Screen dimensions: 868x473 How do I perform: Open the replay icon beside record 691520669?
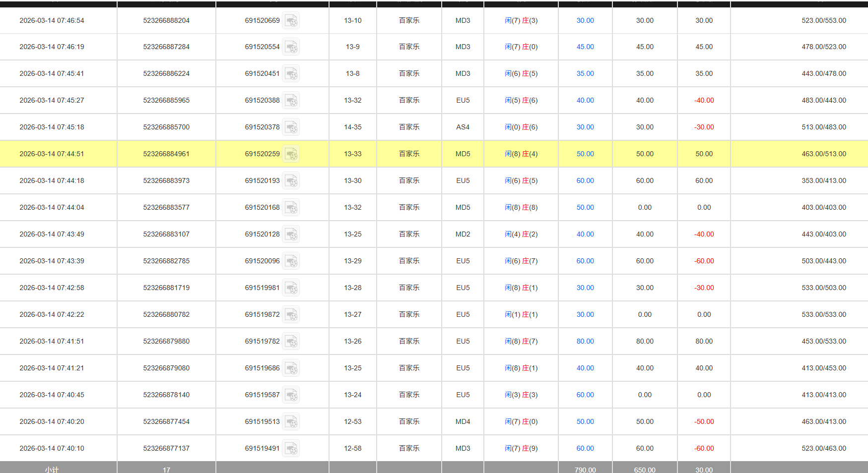(291, 21)
